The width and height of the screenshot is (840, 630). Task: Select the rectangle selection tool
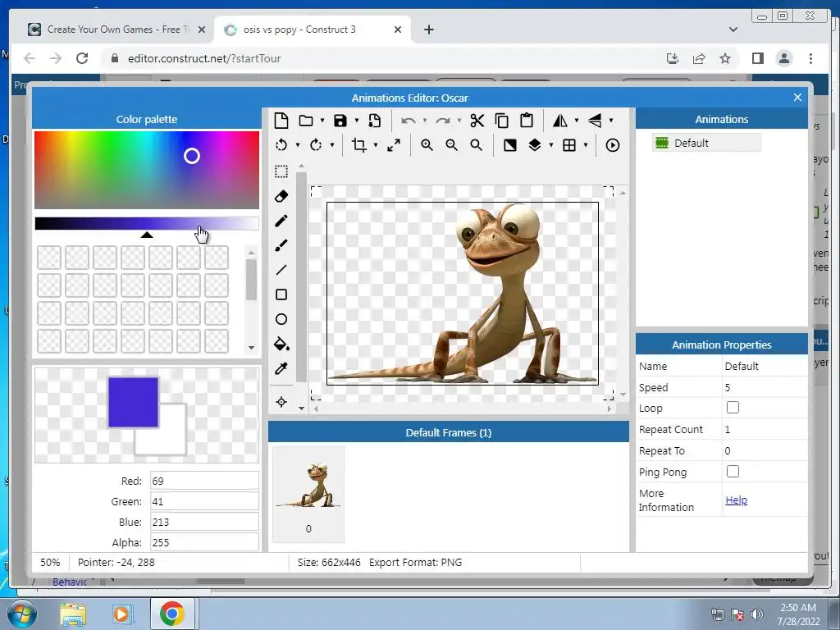click(x=281, y=171)
